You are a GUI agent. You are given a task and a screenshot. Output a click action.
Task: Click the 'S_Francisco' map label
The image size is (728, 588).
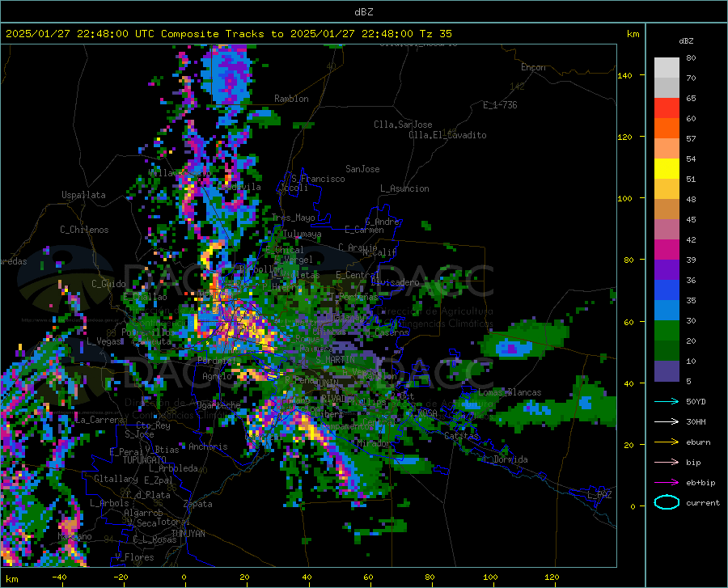coord(318,179)
